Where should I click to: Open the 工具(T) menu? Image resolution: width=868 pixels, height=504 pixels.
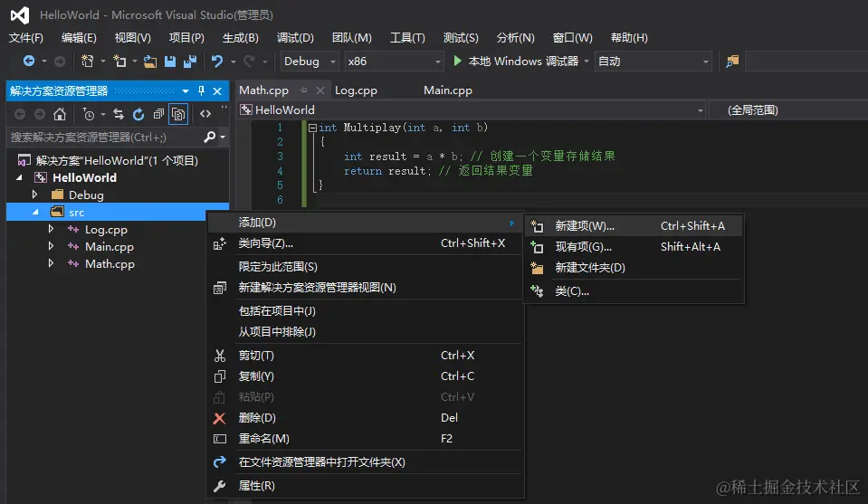(407, 38)
